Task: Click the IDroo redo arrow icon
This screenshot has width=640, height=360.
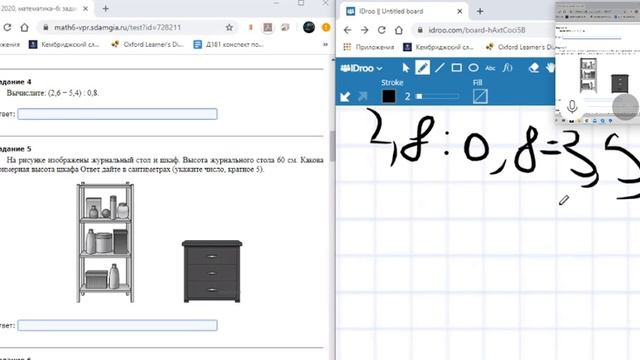Action: click(362, 96)
